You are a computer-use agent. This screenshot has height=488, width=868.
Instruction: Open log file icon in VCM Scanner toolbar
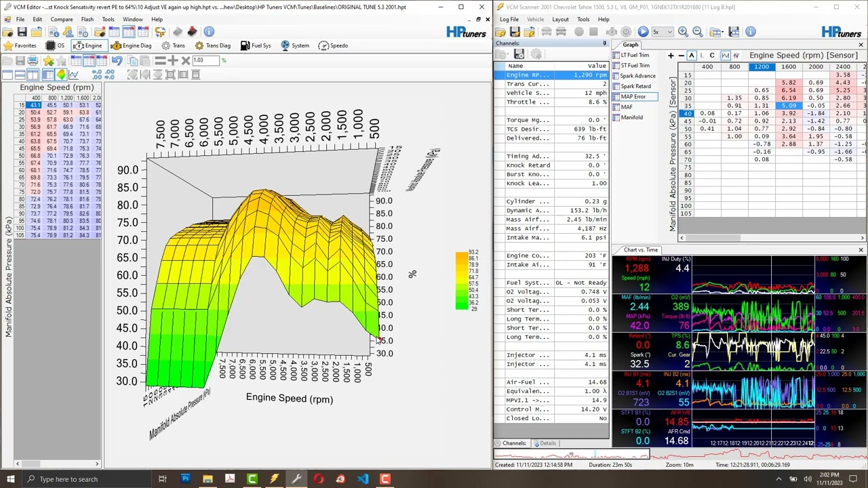coord(500,32)
